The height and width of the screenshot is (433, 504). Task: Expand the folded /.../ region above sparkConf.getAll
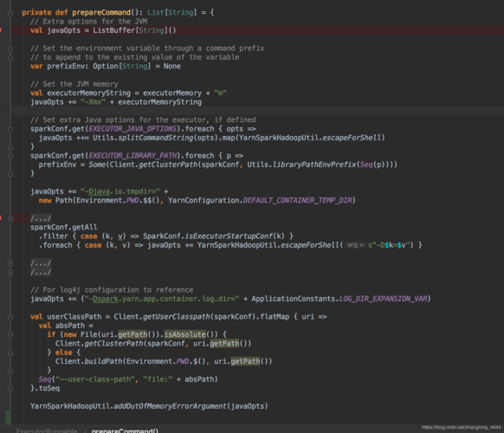click(10, 218)
